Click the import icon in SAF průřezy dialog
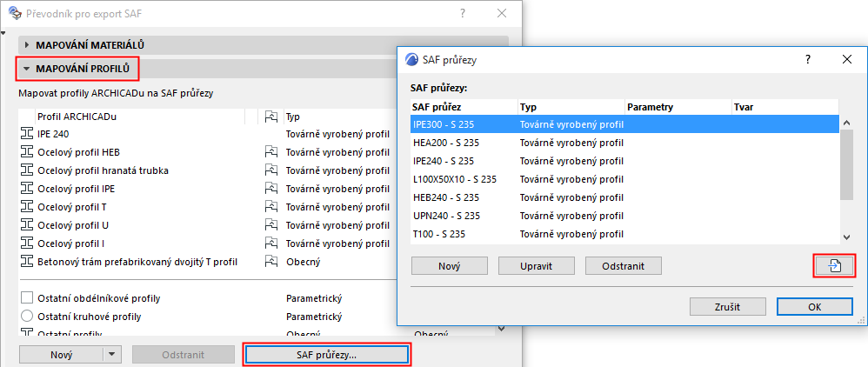This screenshot has height=367, width=868. pos(834,266)
